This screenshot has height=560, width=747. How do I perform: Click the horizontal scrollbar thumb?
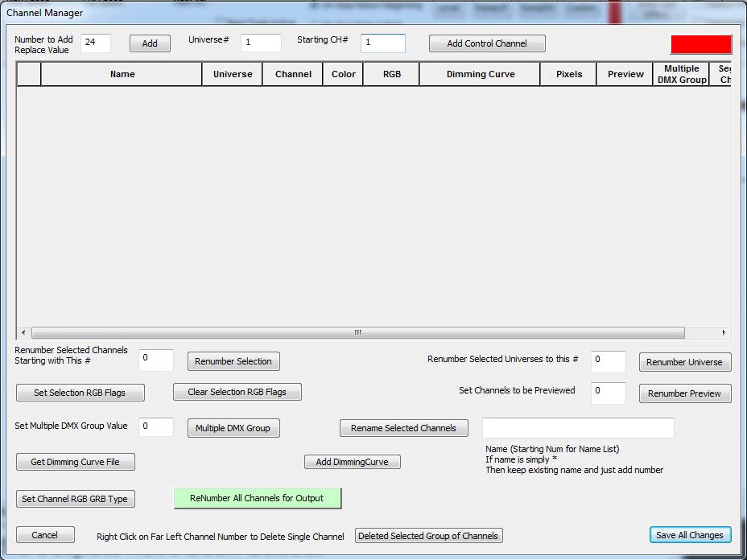357,332
